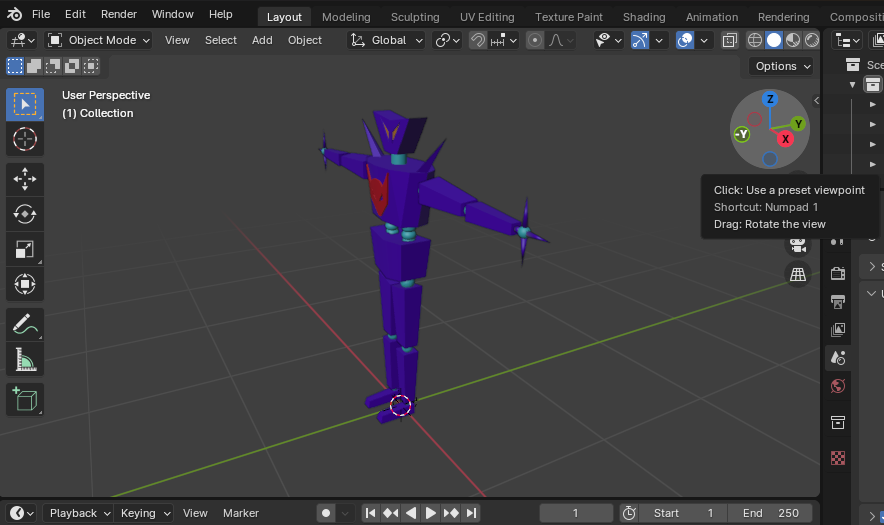Image resolution: width=884 pixels, height=525 pixels.
Task: Toggle proportional editing in header
Action: click(535, 40)
